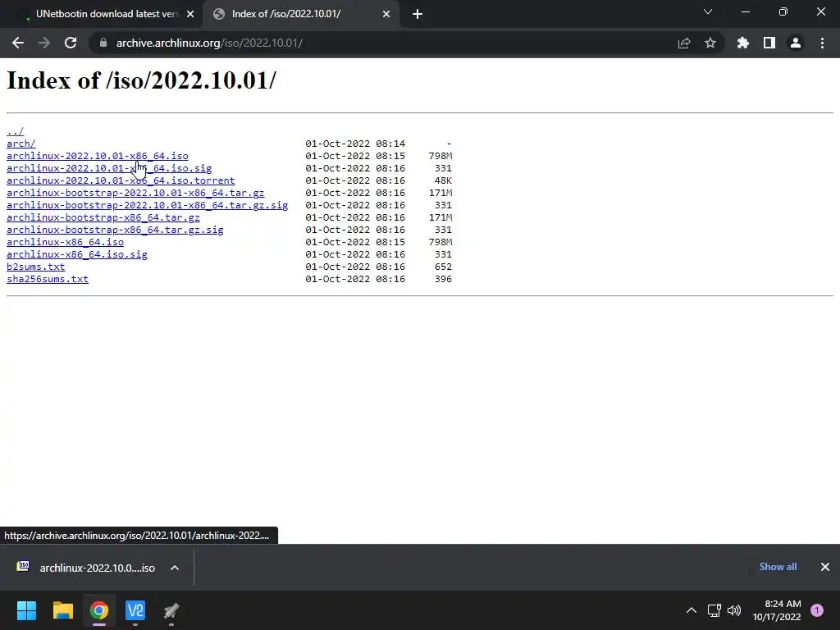
Task: Open network settings tray icon
Action: click(714, 610)
